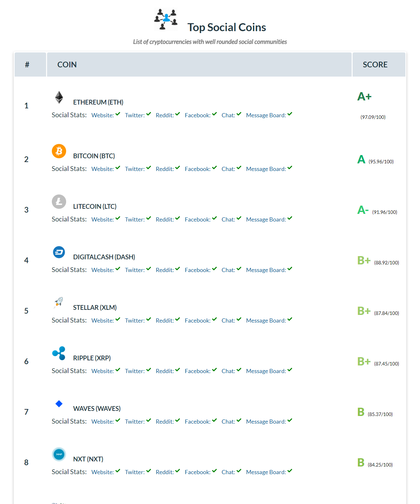Open Ethereum's Twitter link
Viewport: 420px width, 504px height.
pyautogui.click(x=135, y=115)
